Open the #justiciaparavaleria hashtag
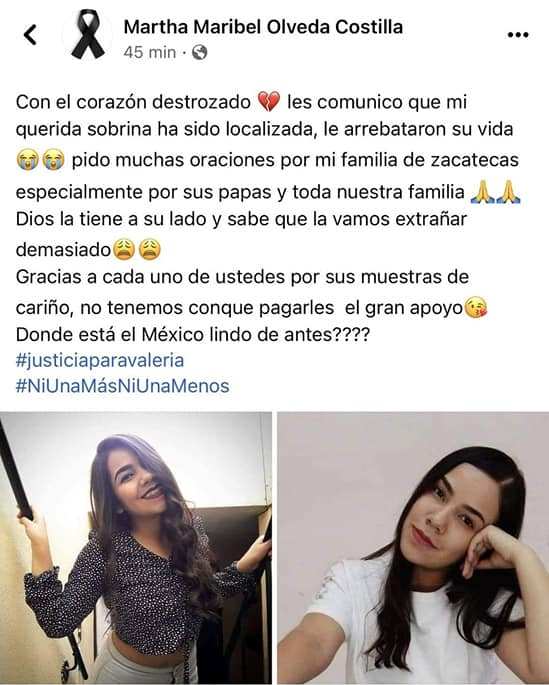 100,361
